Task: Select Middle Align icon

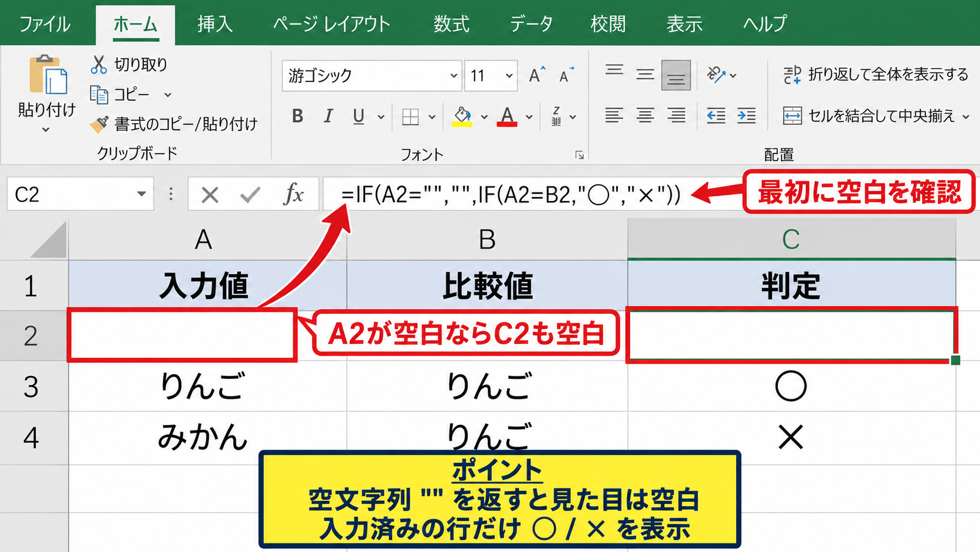Action: 645,74
